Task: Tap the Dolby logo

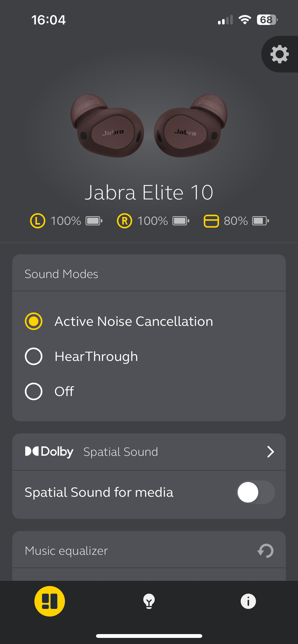Action: [x=49, y=452]
